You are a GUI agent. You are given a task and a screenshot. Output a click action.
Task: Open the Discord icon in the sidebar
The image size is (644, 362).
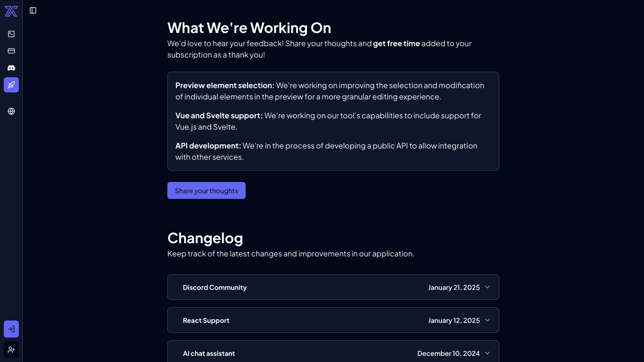(x=11, y=68)
